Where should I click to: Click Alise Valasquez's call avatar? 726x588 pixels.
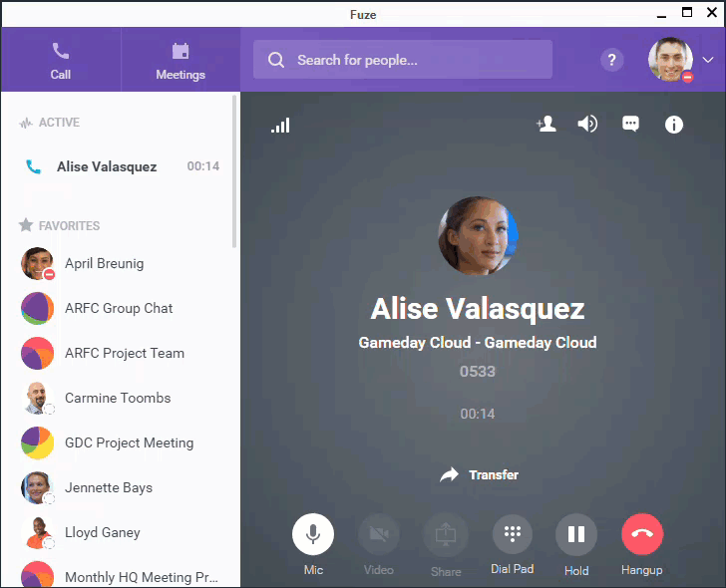pos(478,236)
